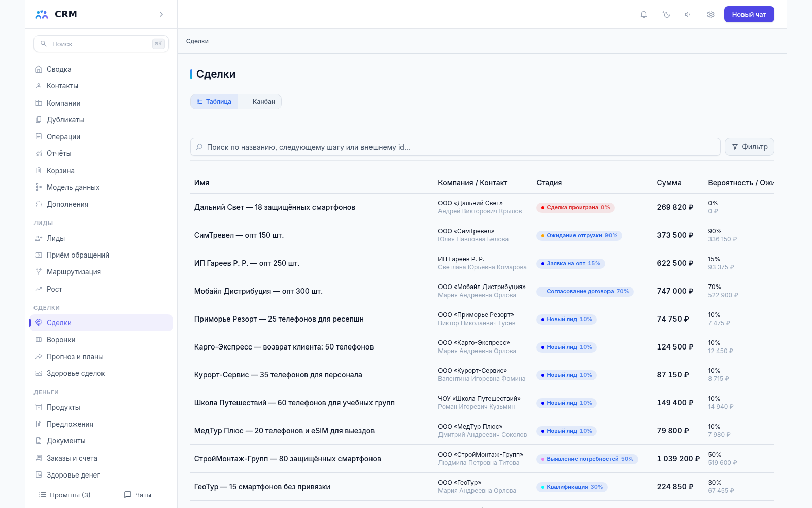Start a new chat with Новый чат
This screenshot has height=508, width=812.
click(x=749, y=14)
